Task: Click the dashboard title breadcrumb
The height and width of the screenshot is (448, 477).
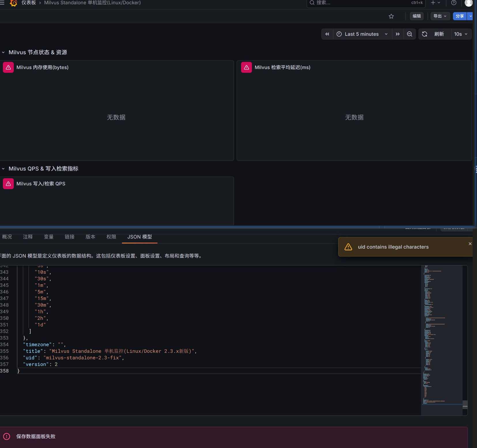Action: pyautogui.click(x=93, y=3)
